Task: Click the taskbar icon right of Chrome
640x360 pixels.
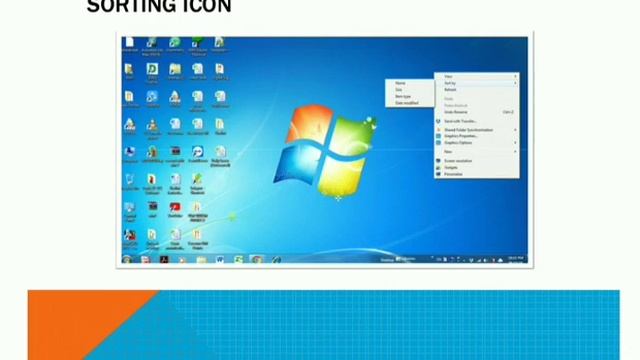Action: click(276, 259)
